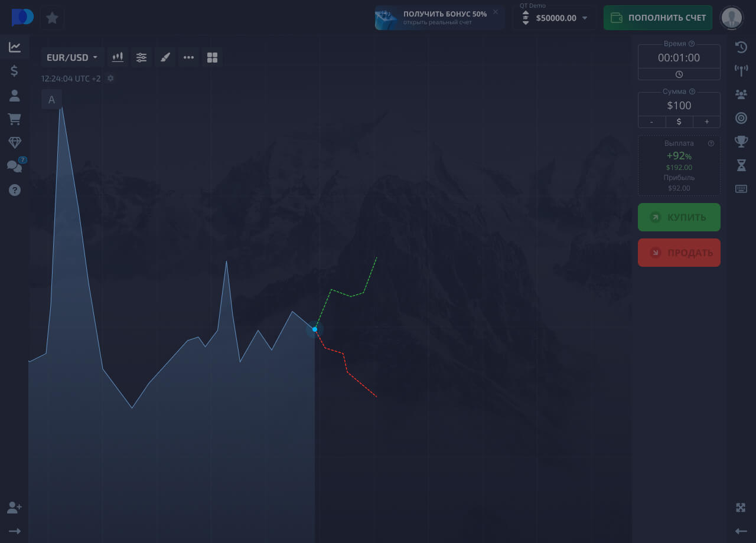The height and width of the screenshot is (543, 756).
Task: Click the red ПРОДАТЬ sell button
Action: 679,253
